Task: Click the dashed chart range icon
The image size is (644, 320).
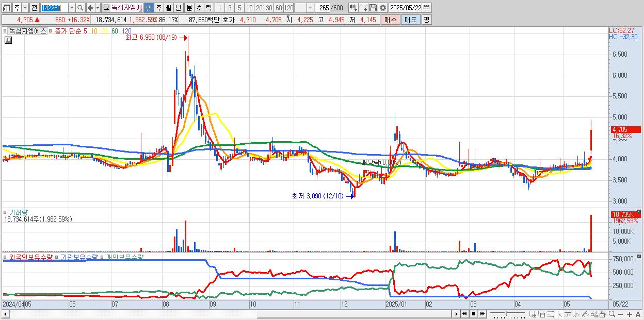Action: pyautogui.click(x=551, y=314)
